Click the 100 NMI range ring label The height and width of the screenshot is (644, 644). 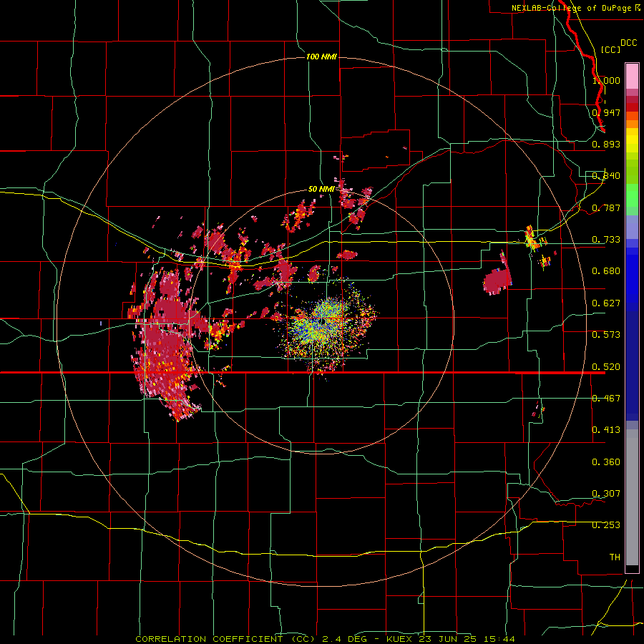pyautogui.click(x=321, y=57)
